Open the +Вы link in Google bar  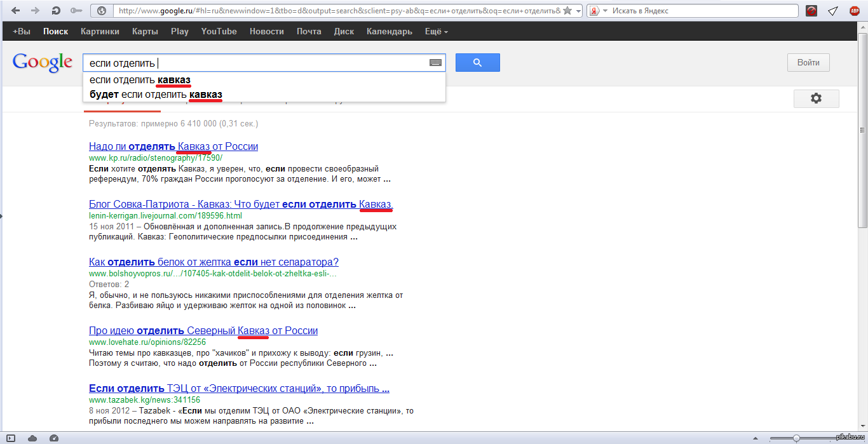pos(22,32)
